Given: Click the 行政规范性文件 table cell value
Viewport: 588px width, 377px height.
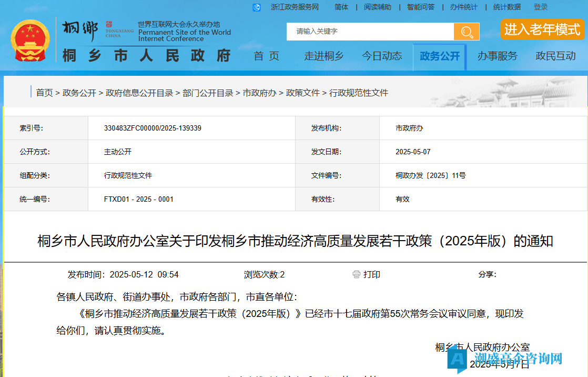Looking at the screenshot, I should pyautogui.click(x=128, y=175).
